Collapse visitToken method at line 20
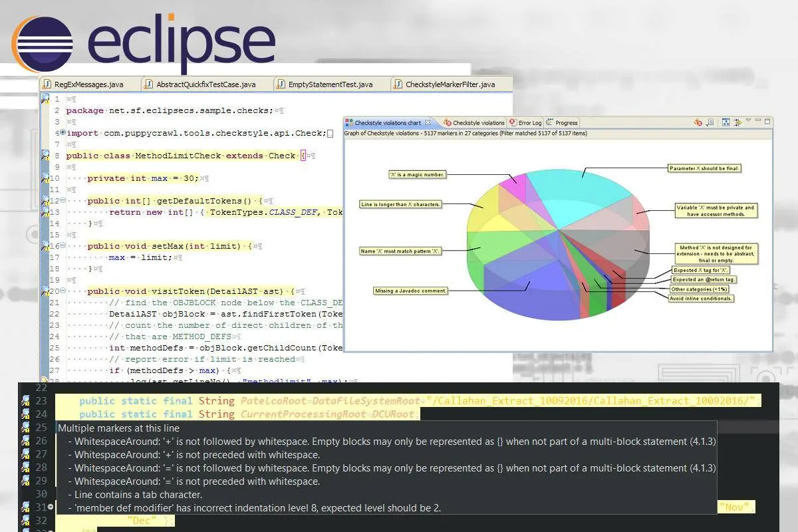This screenshot has width=798, height=532. (x=63, y=291)
